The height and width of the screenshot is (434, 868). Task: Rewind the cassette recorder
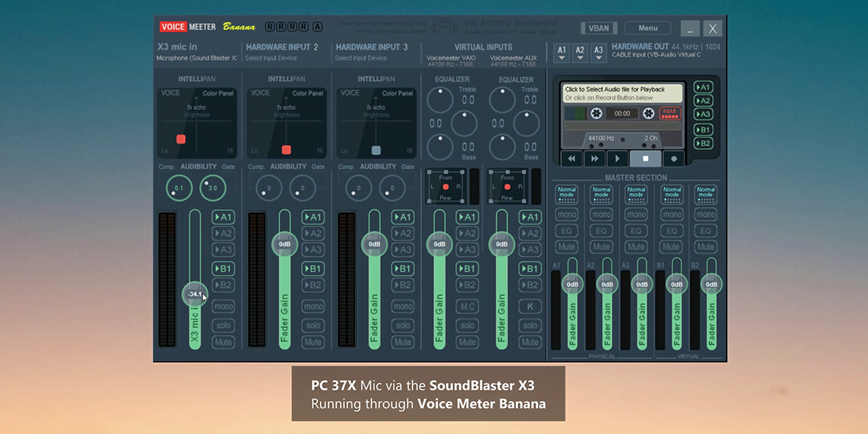coord(572,158)
